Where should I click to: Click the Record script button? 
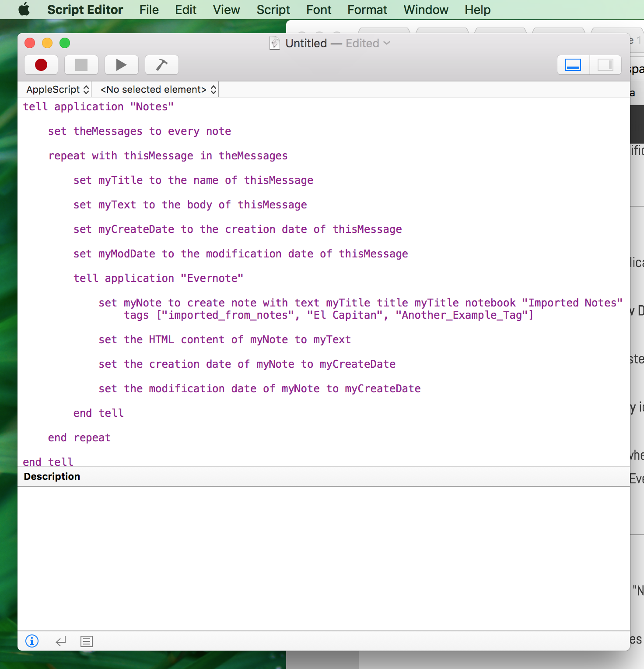[41, 65]
